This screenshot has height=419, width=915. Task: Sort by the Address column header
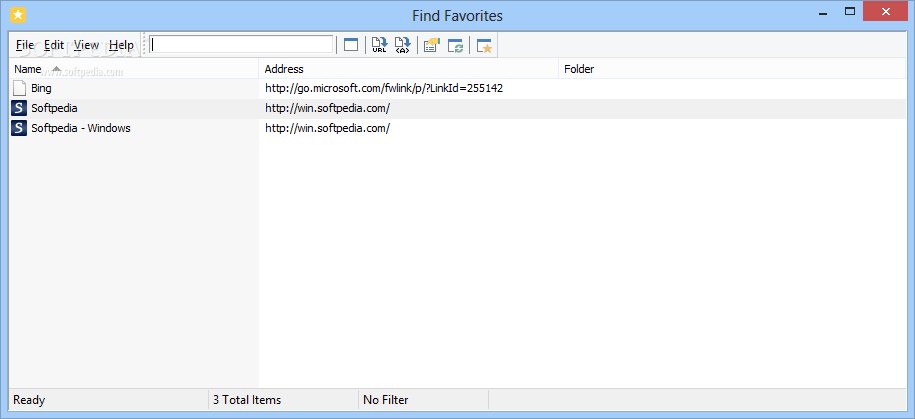[408, 69]
